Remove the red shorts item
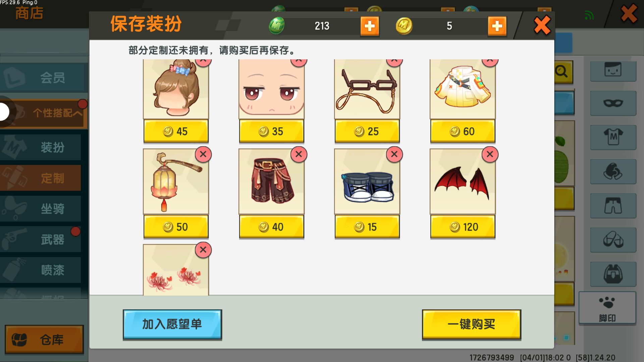Viewport: 644px width, 362px height. (x=299, y=155)
